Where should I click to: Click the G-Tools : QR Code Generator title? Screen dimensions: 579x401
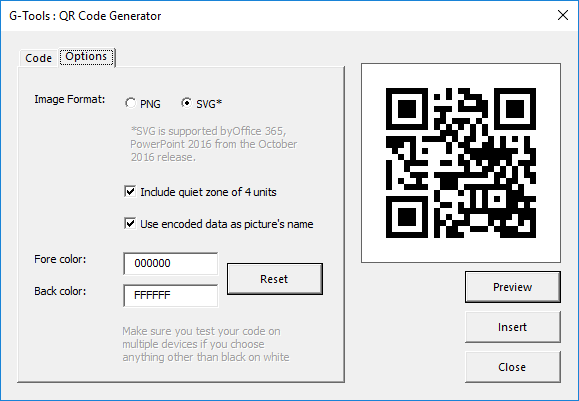click(85, 16)
